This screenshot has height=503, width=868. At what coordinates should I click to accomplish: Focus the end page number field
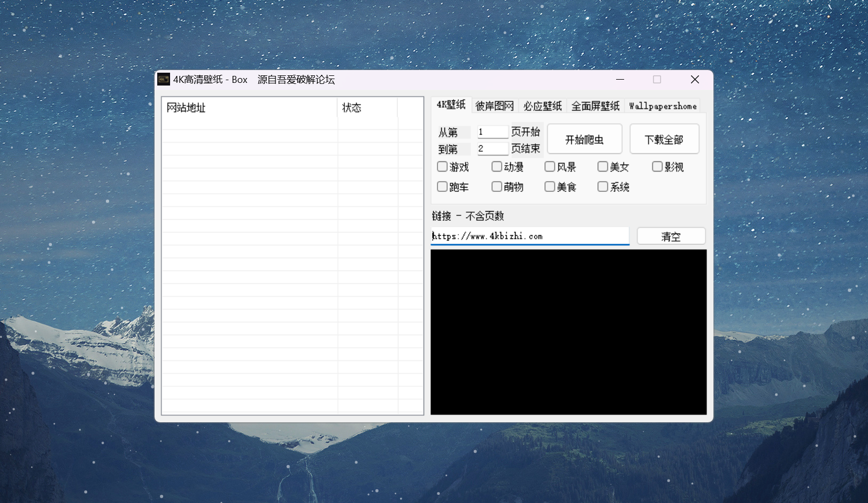(492, 149)
